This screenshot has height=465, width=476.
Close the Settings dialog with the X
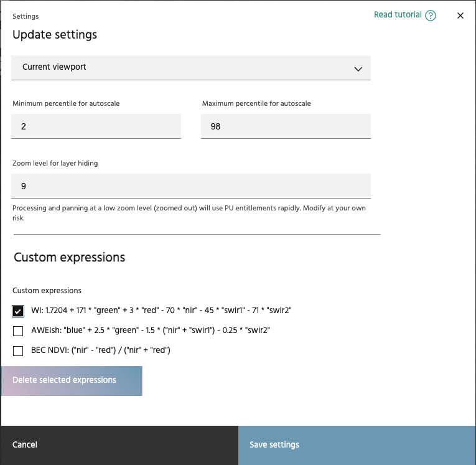tap(460, 16)
